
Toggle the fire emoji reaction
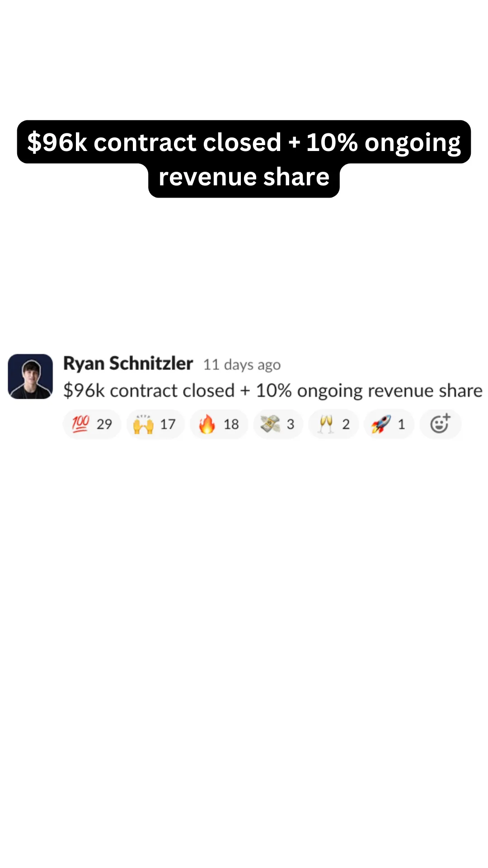[219, 424]
